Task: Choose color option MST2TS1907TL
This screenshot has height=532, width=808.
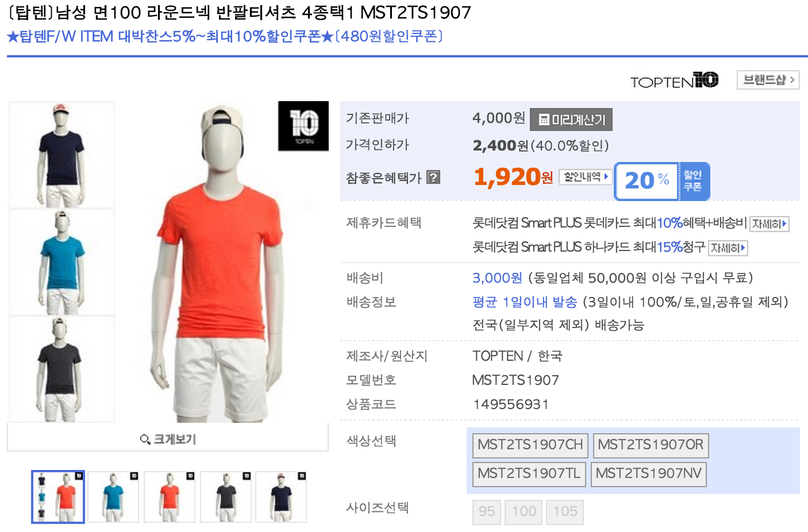Action: tap(529, 473)
